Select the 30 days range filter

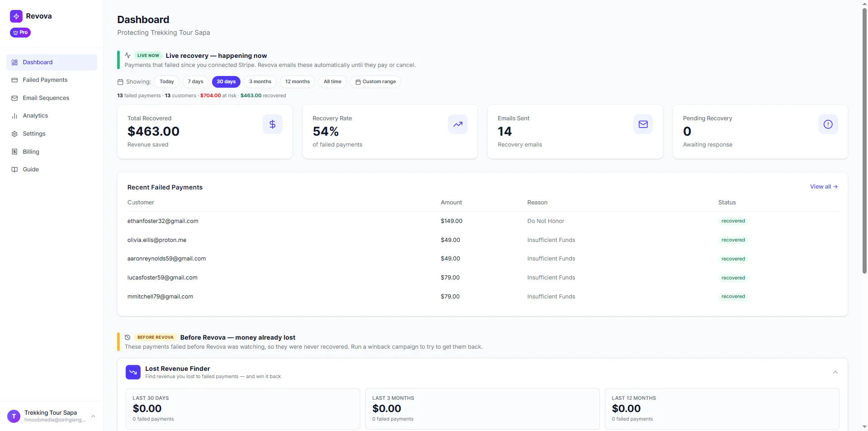(226, 82)
